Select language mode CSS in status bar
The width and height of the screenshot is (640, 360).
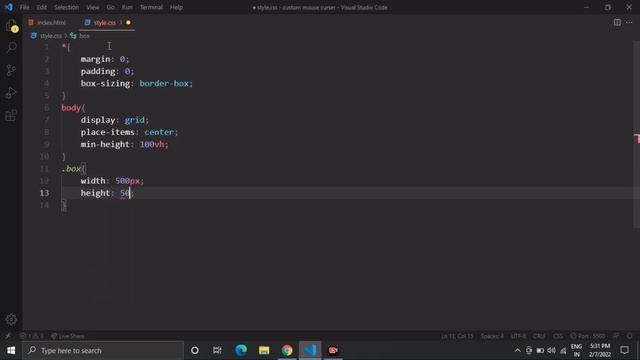tap(558, 336)
